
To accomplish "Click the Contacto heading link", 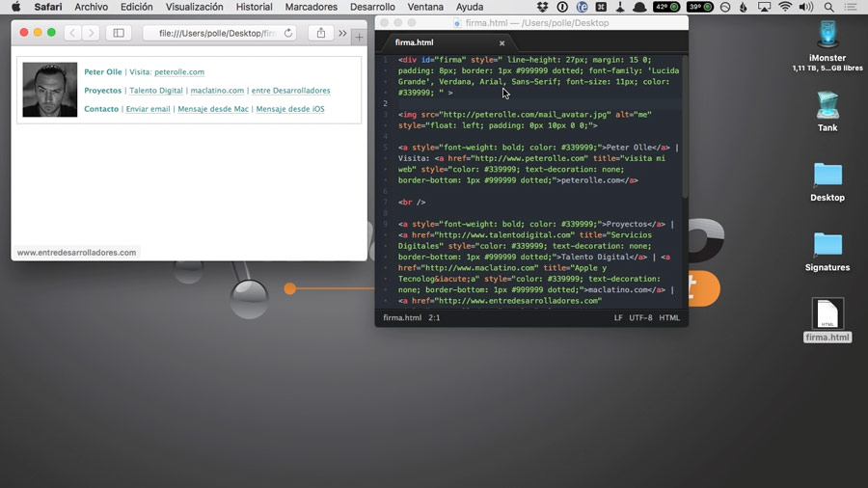I will (101, 109).
